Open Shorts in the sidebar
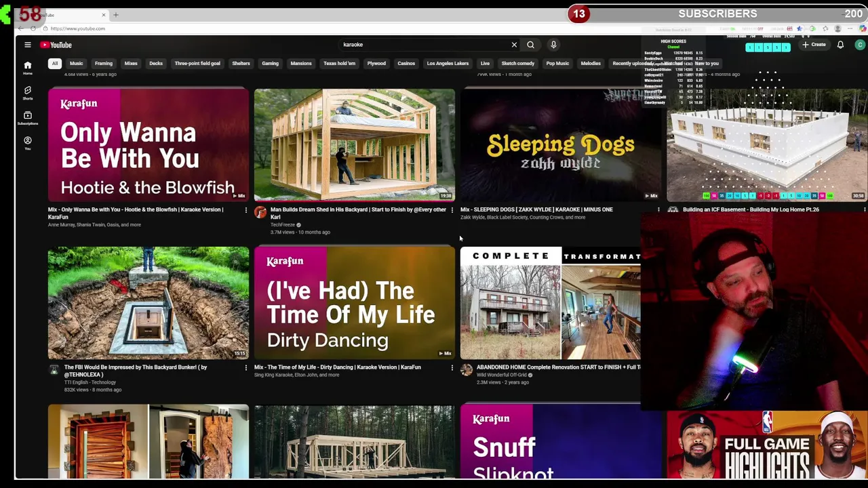 28,93
